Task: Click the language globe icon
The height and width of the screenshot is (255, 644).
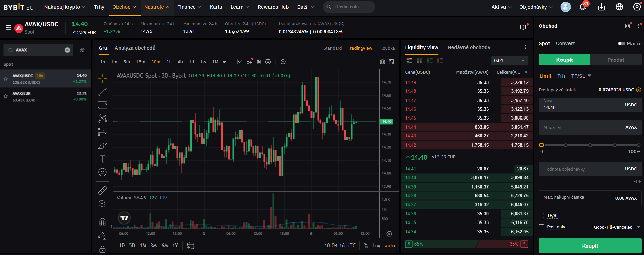Action: [619, 7]
